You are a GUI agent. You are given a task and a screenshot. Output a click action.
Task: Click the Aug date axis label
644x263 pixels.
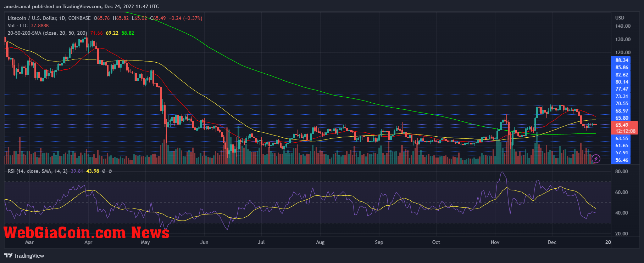point(320,242)
